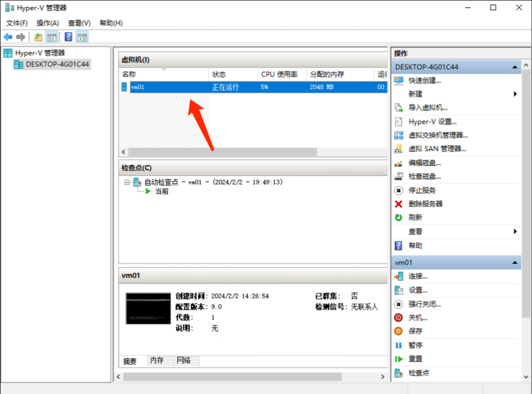Click the green 重置 icon
The width and height of the screenshot is (532, 394).
tap(399, 359)
